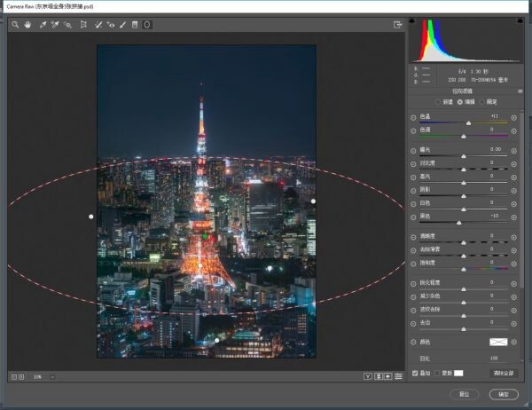This screenshot has height=410, width=532.
Task: Decrease 曝光 with its minus icon
Action: (413, 151)
